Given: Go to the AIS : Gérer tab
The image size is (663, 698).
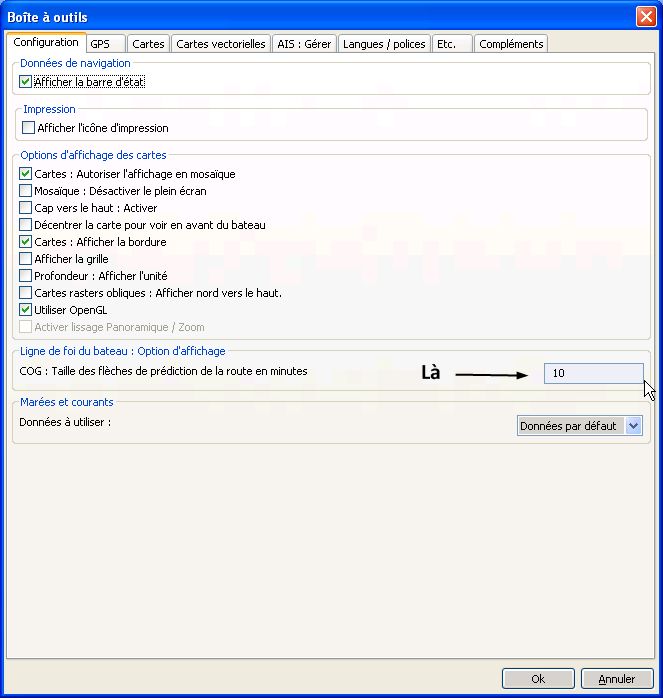Looking at the screenshot, I should pyautogui.click(x=303, y=44).
